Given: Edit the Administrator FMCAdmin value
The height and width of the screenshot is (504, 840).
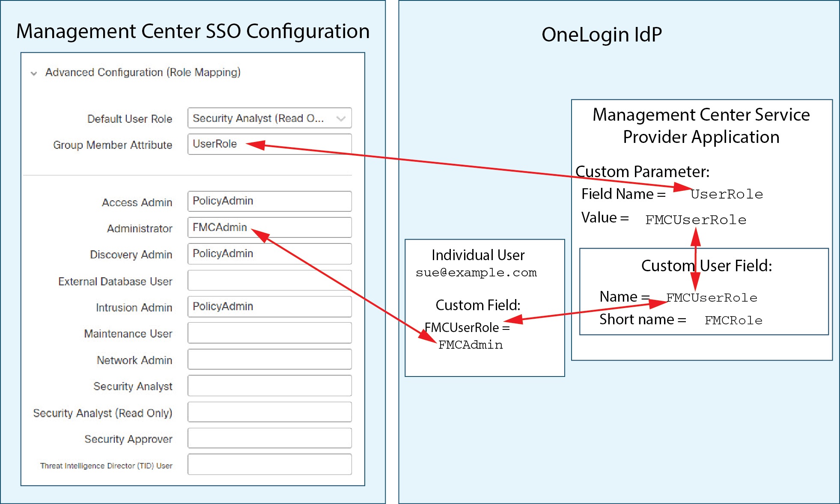Looking at the screenshot, I should pyautogui.click(x=269, y=227).
